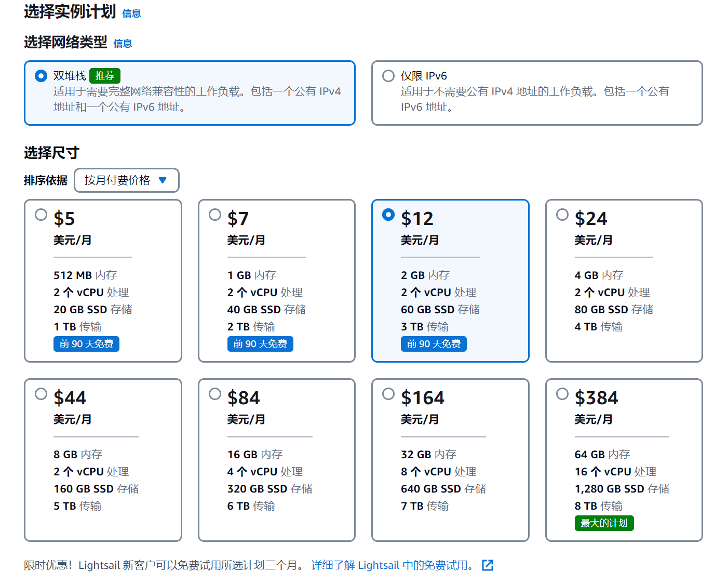Viewport: 728px width, 585px height.
Task: Click 信息 link next to 选择实例计划
Action: 131,14
